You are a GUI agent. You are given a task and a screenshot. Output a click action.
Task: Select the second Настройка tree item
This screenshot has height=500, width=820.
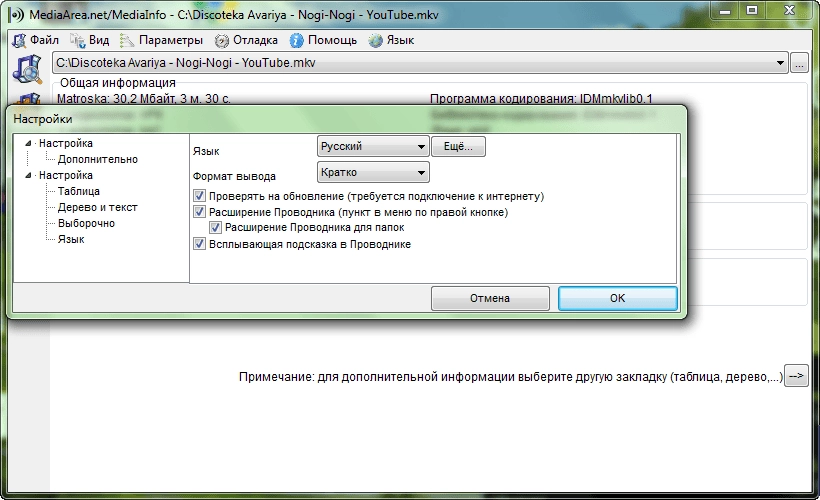66,175
